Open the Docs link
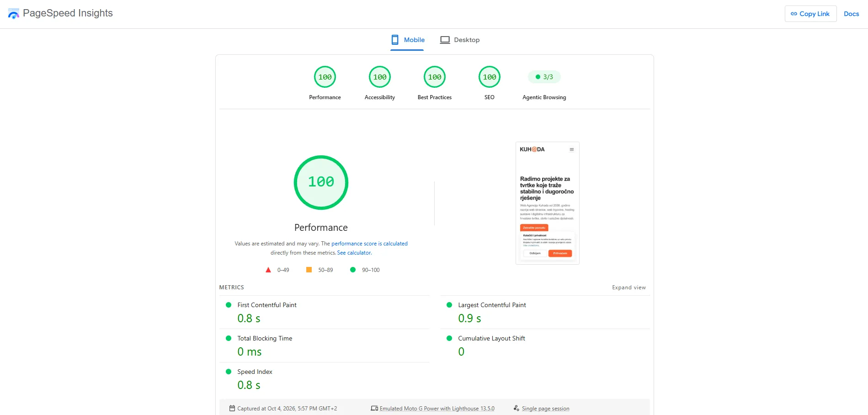868x415 pixels. [x=851, y=14]
